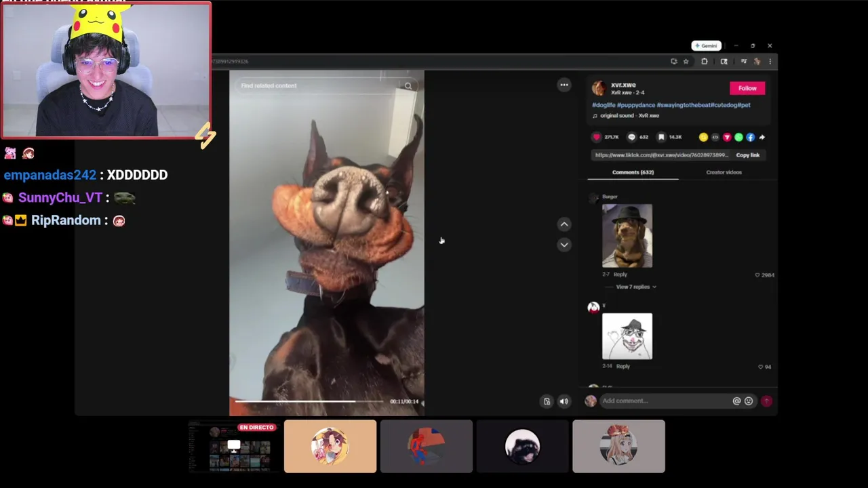The width and height of the screenshot is (868, 488).
Task: Open Chrome profile avatar in toolbar
Action: (x=757, y=62)
